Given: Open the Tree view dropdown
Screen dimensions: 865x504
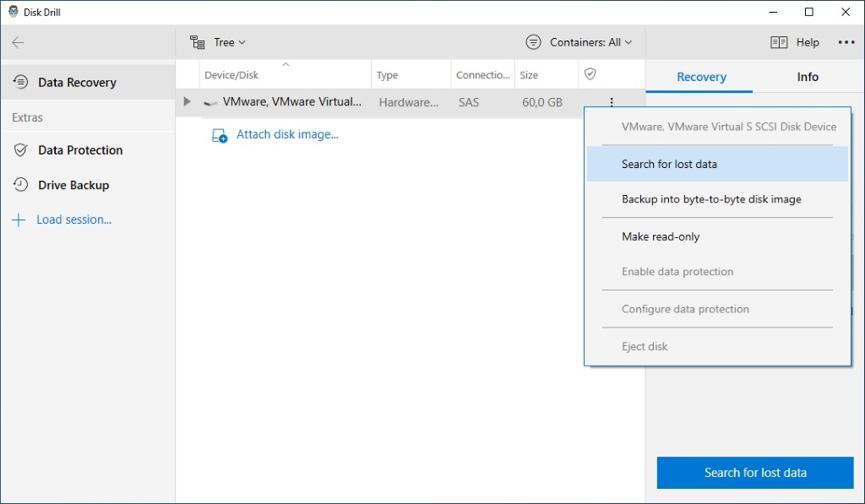Looking at the screenshot, I should 218,42.
